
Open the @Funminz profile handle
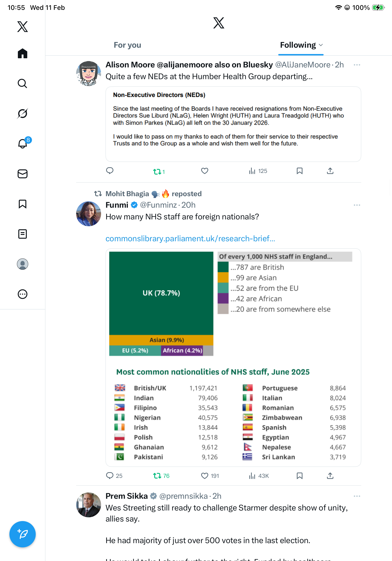coord(158,205)
